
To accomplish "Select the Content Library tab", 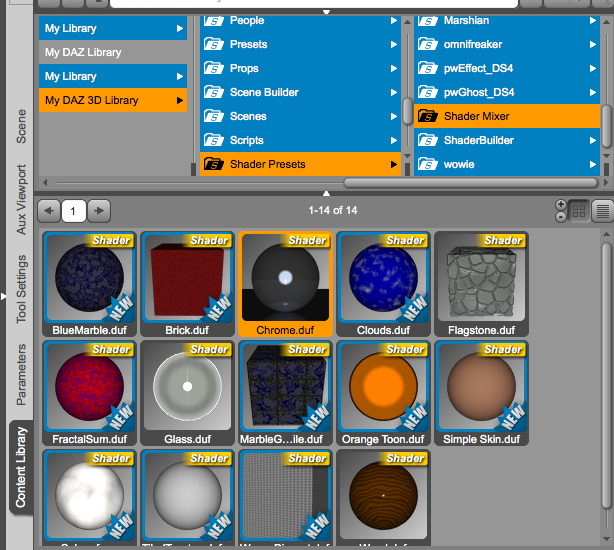I will (x=21, y=467).
